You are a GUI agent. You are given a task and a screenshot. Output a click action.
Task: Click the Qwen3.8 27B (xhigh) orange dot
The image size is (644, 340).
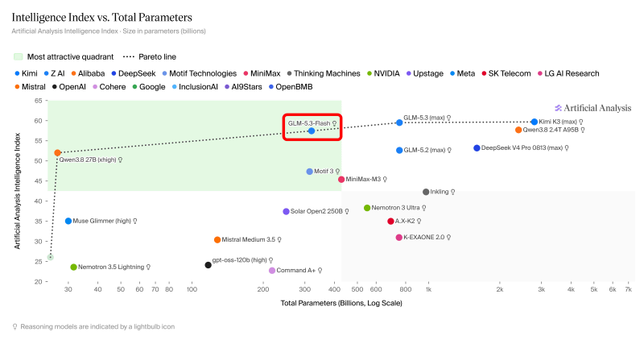pos(57,153)
